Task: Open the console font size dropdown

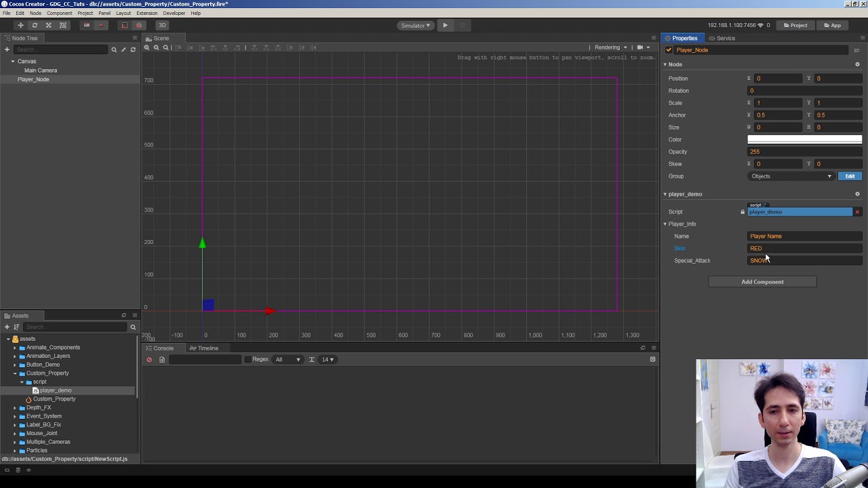Action: click(x=328, y=360)
